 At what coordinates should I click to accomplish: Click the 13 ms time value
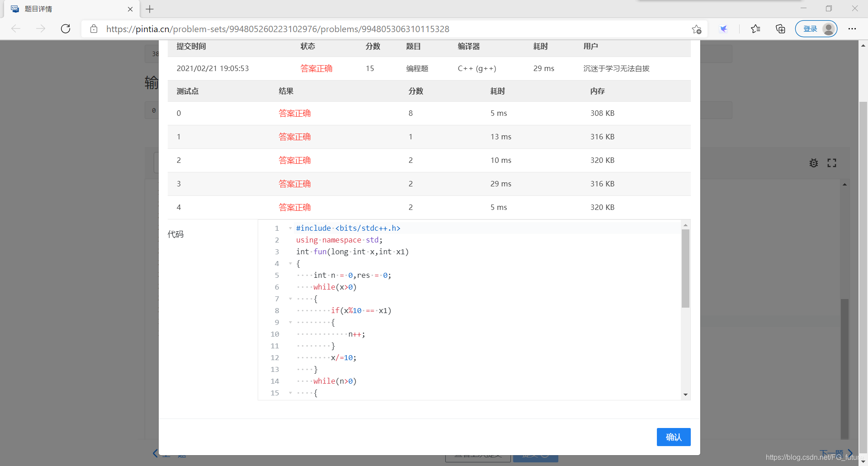pyautogui.click(x=501, y=137)
